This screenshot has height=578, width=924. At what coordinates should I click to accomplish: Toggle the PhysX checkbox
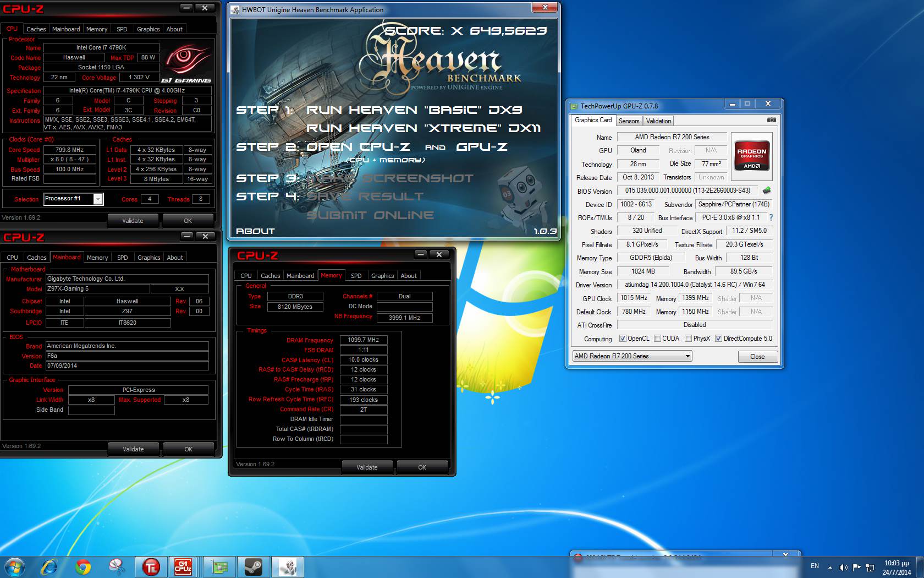688,339
